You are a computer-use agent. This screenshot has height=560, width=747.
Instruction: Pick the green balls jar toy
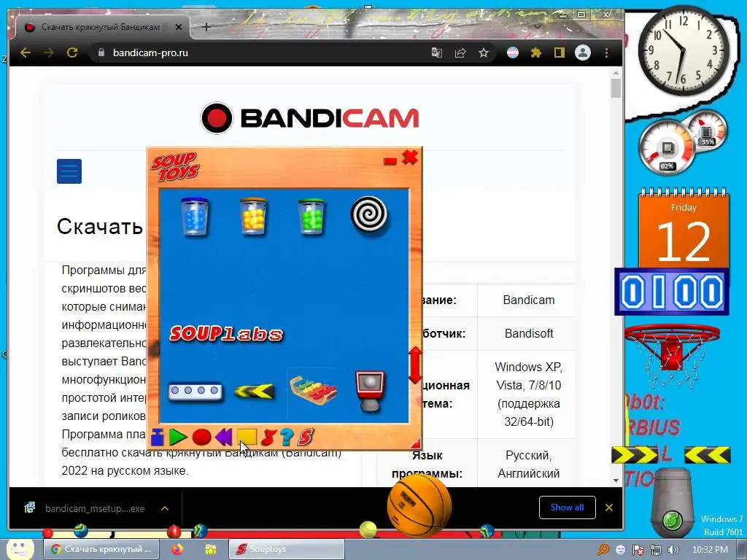click(311, 217)
